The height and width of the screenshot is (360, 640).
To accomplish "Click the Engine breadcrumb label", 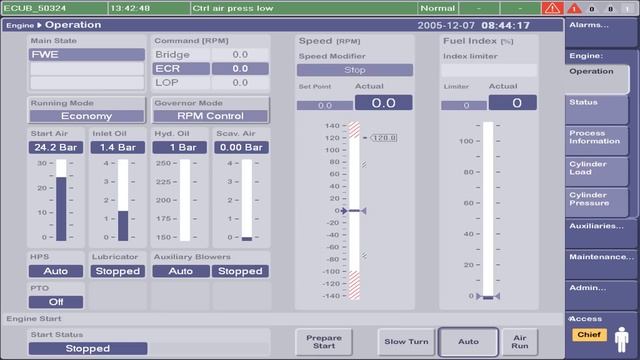I will point(20,25).
